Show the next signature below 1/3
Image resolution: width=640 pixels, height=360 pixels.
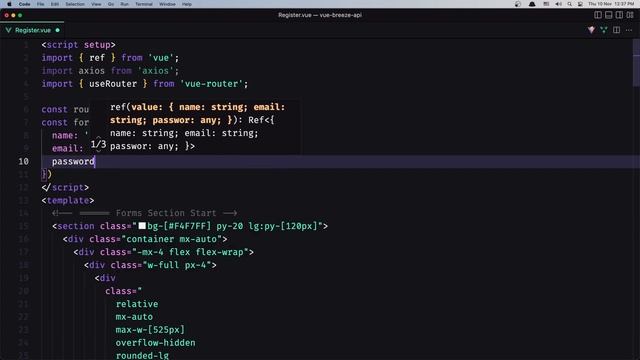[98, 151]
